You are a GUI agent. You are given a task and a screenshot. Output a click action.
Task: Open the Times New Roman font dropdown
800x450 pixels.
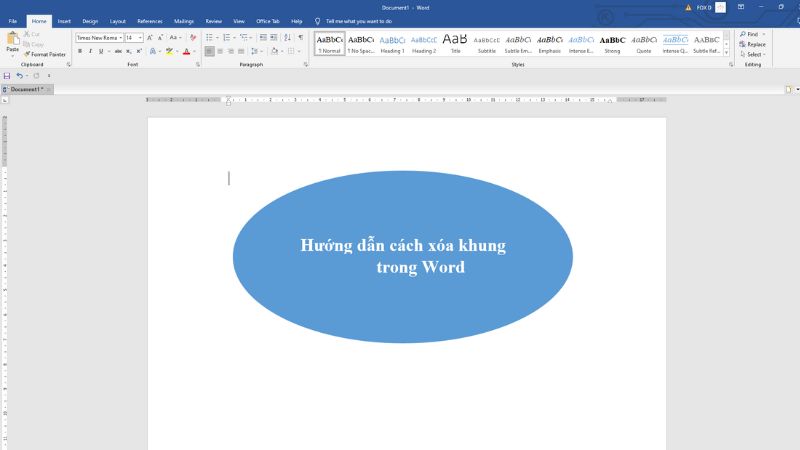click(x=98, y=37)
